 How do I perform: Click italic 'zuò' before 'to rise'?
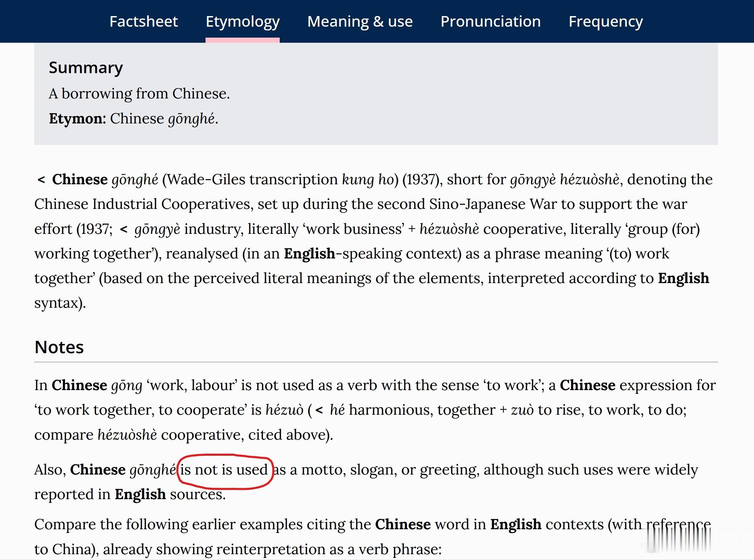(x=522, y=410)
